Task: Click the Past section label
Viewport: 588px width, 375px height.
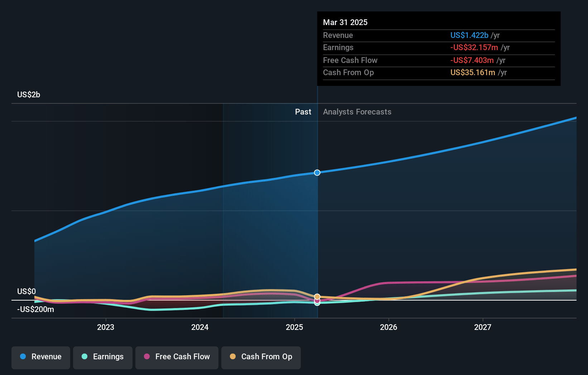Action: [x=303, y=112]
